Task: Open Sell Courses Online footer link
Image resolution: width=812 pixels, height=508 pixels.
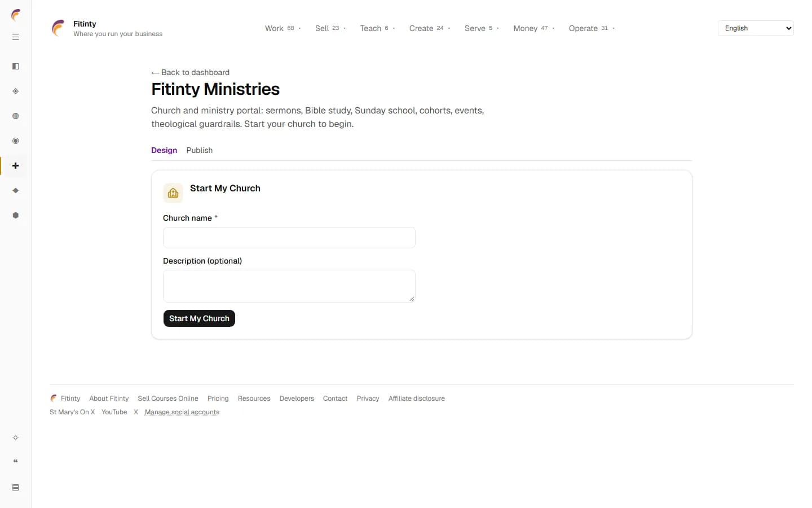Action: [168, 398]
